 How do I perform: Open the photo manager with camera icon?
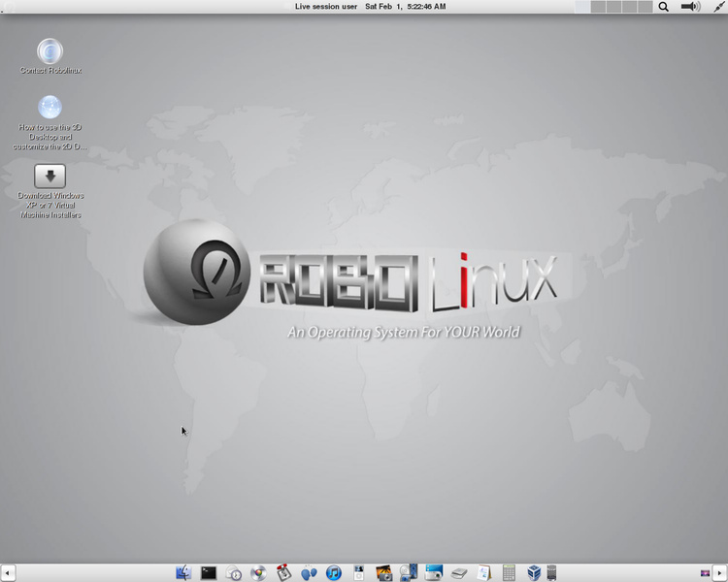tap(384, 572)
